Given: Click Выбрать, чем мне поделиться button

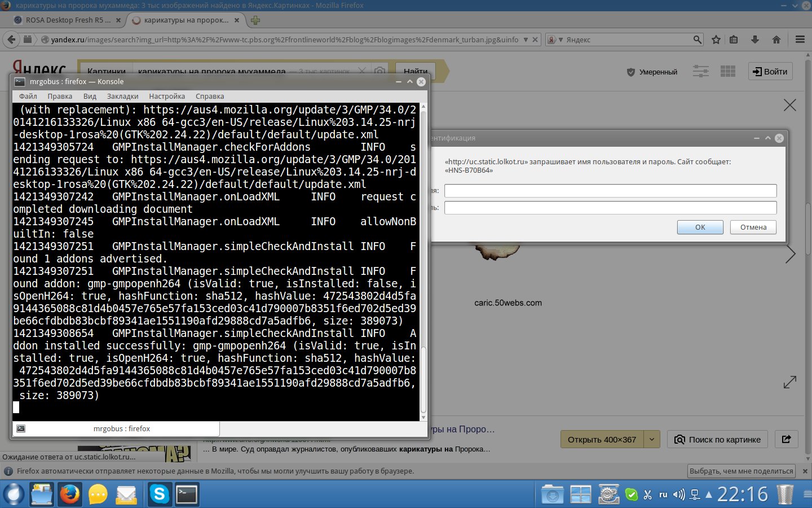Looking at the screenshot, I should pyautogui.click(x=742, y=471).
